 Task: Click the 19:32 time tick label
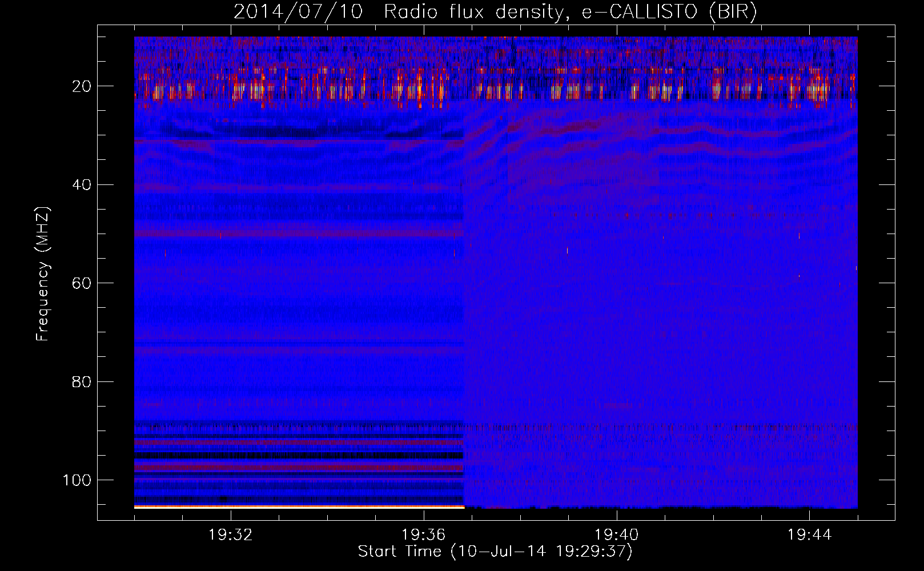231,535
